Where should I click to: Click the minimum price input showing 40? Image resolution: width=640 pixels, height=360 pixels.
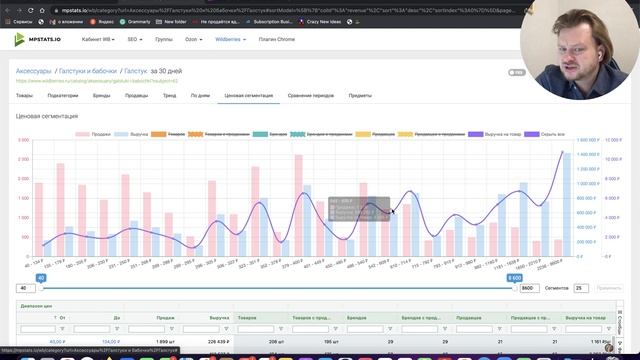click(25, 288)
